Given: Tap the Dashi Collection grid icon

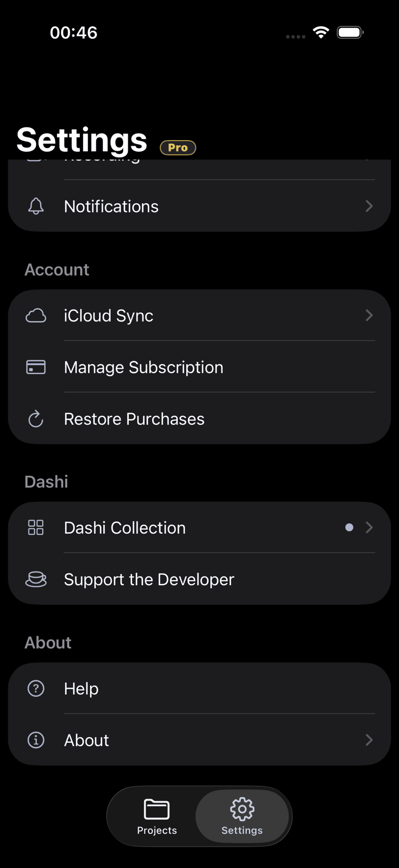Looking at the screenshot, I should click(36, 528).
